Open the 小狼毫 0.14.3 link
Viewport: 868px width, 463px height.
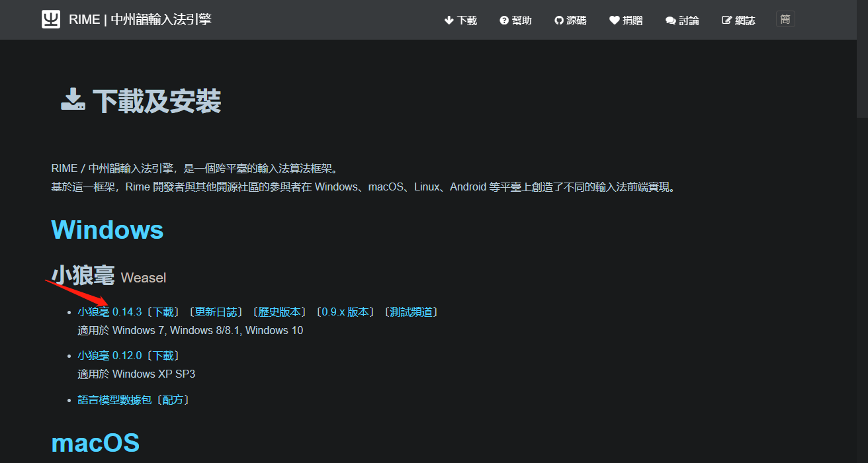108,311
